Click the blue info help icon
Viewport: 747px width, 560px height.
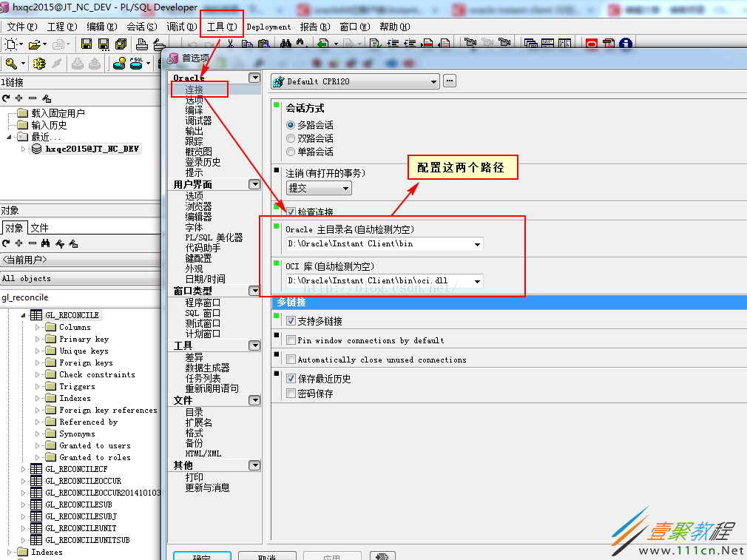[626, 44]
